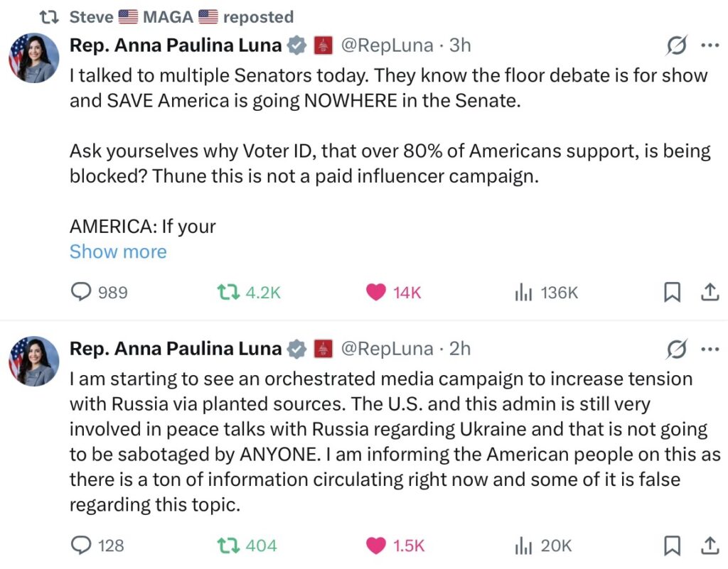Image resolution: width=728 pixels, height=569 pixels.
Task: Open the more options menu on first post
Action: pyautogui.click(x=710, y=45)
